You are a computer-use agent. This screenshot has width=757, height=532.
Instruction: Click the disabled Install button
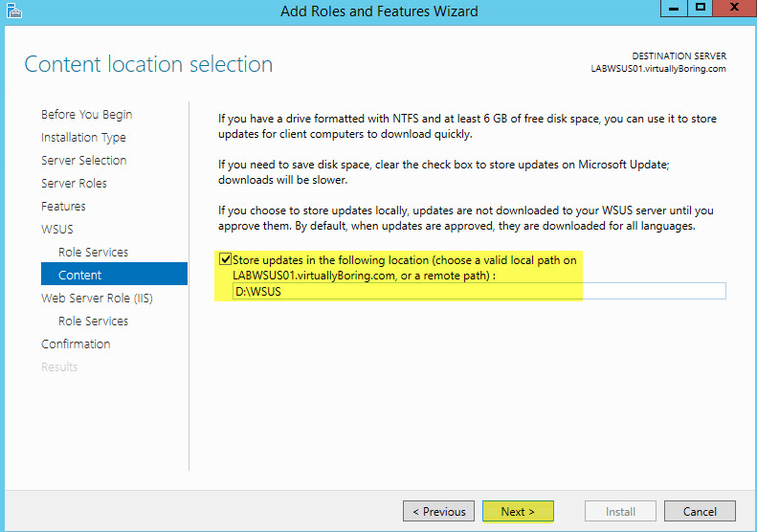(x=620, y=511)
